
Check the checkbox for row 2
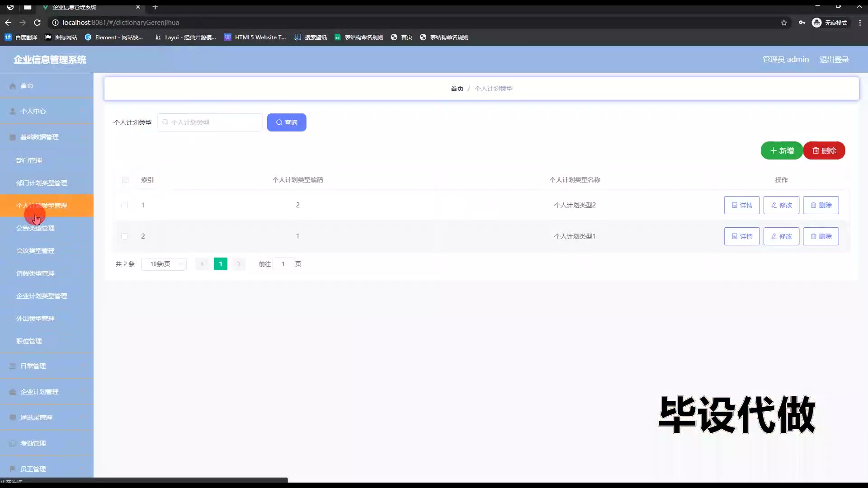(x=124, y=236)
